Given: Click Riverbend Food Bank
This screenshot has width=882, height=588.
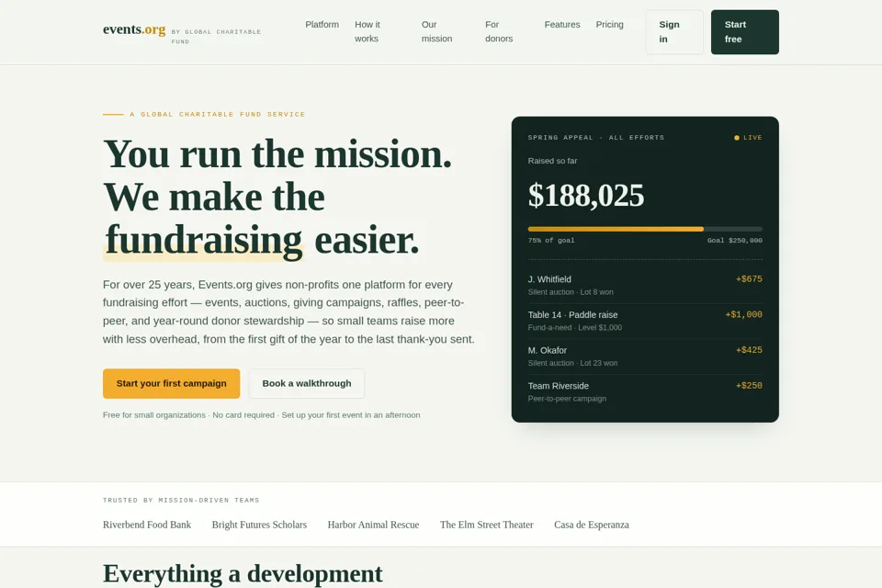Looking at the screenshot, I should pyautogui.click(x=147, y=525).
